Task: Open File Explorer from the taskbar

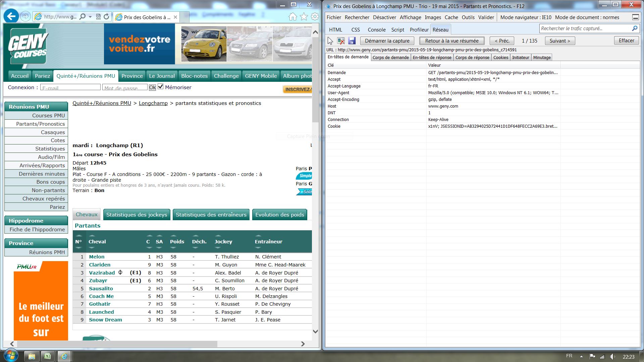Action: 32,356
